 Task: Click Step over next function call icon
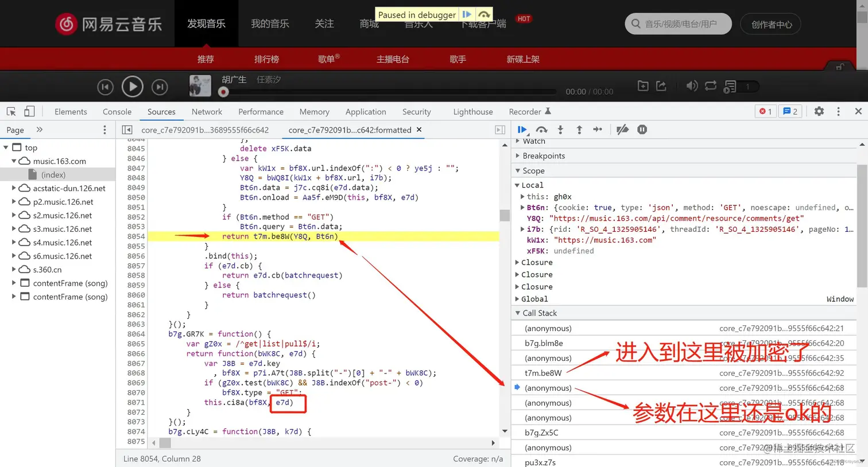pos(541,130)
